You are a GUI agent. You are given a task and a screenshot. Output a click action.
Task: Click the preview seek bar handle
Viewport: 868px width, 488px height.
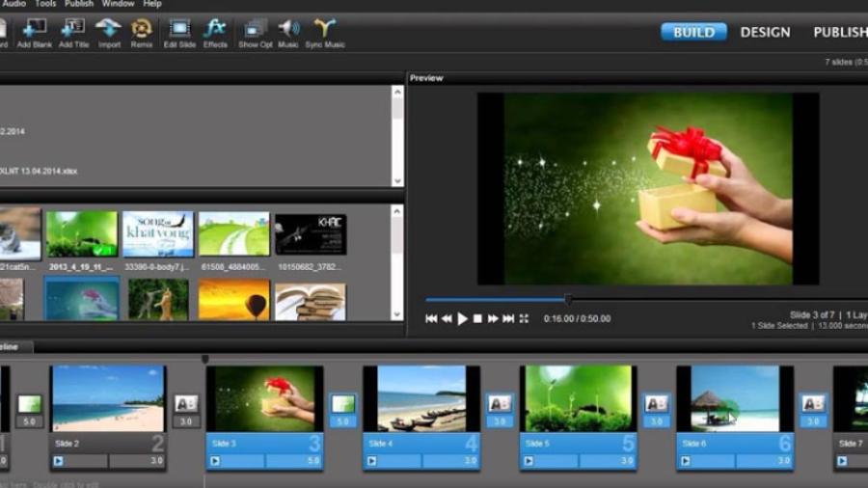(568, 299)
